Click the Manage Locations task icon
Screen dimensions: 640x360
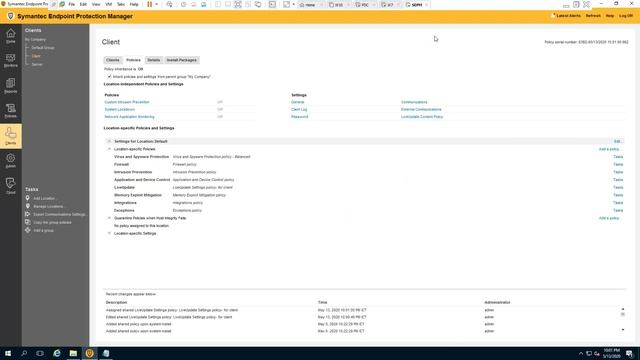tap(28, 206)
